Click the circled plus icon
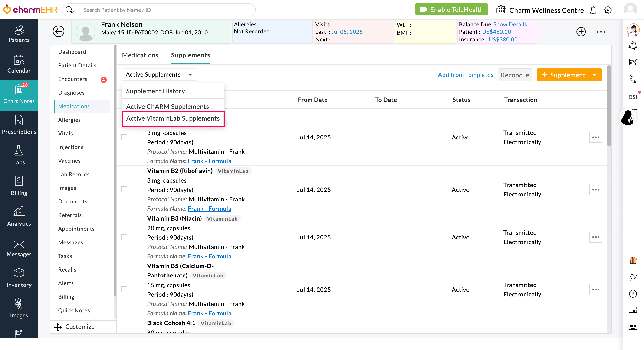This screenshot has height=350, width=644. (581, 32)
